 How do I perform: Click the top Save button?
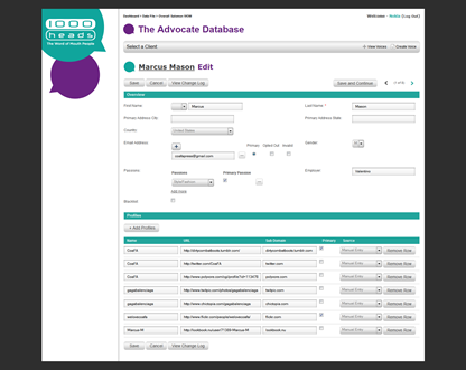(x=134, y=83)
